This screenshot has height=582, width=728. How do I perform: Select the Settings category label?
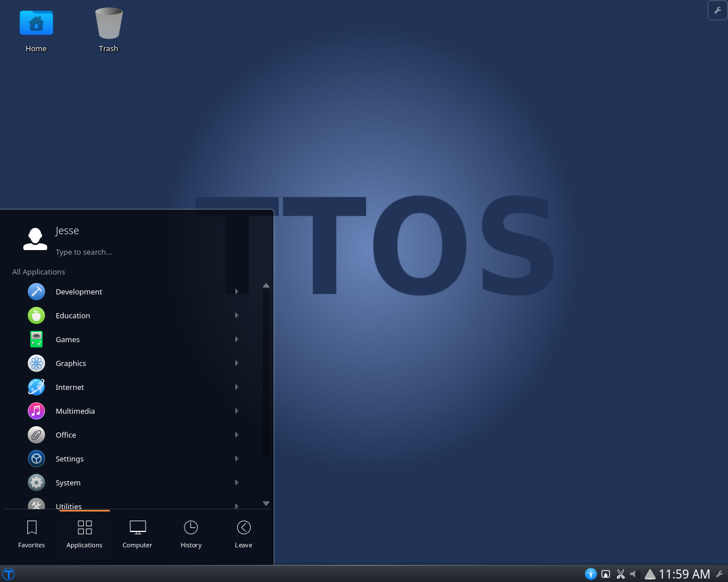(x=69, y=459)
